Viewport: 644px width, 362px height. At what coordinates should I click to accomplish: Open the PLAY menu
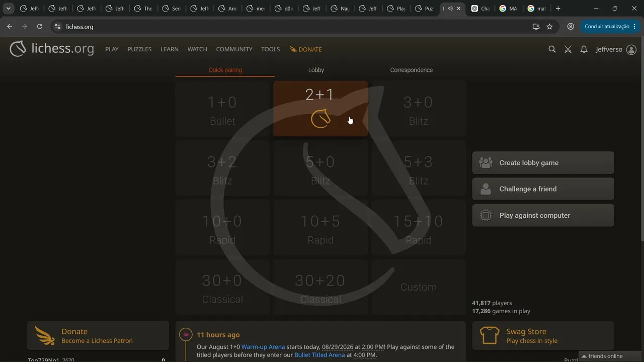pyautogui.click(x=112, y=49)
